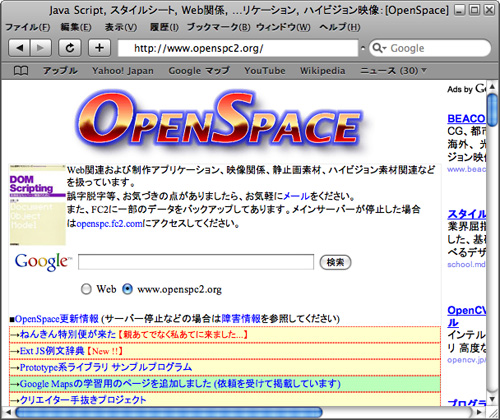This screenshot has height=420, width=500.
Task: Go forward with the forward arrow button
Action: 41,48
